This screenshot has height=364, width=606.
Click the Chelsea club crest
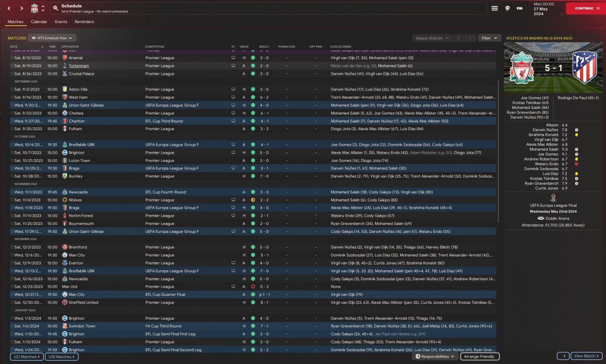pyautogui.click(x=65, y=113)
